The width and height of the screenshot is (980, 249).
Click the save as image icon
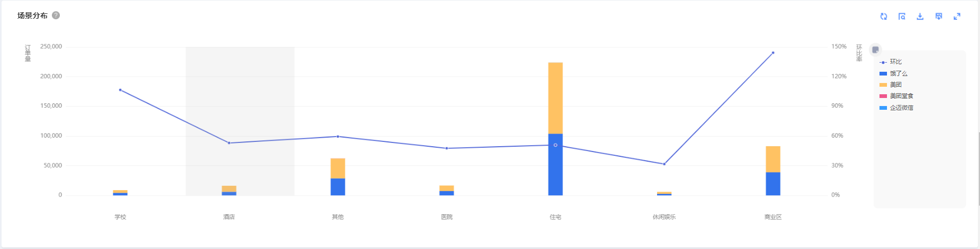point(939,17)
